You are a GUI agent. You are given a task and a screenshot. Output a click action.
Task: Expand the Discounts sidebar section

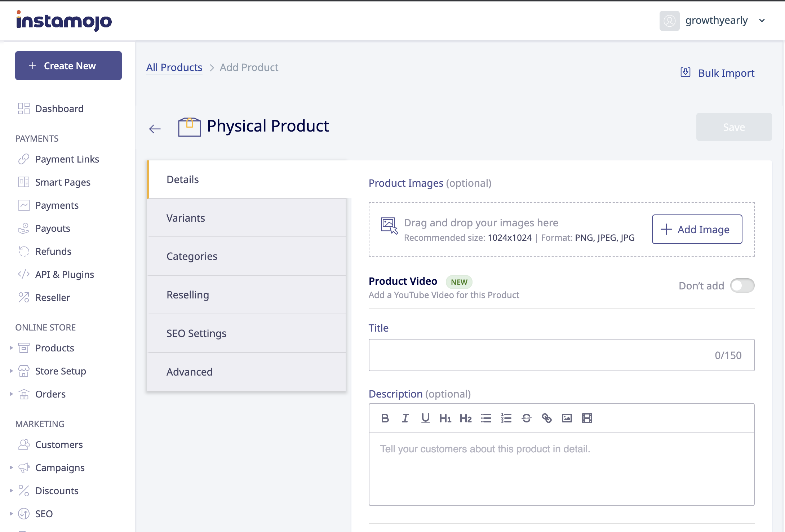(x=11, y=491)
